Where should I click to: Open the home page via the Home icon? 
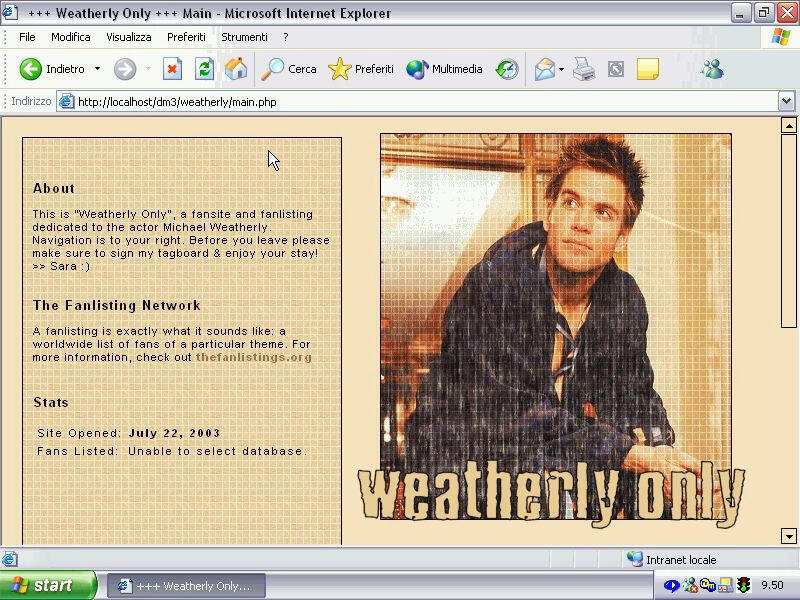pyautogui.click(x=235, y=69)
